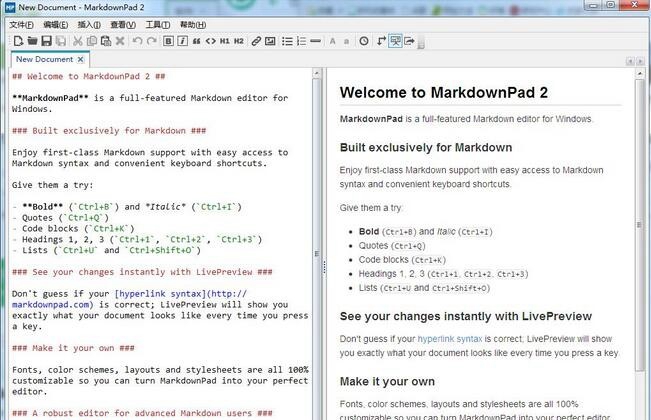Insert a timestamp with the clock icon
The image size is (651, 420).
point(364,41)
